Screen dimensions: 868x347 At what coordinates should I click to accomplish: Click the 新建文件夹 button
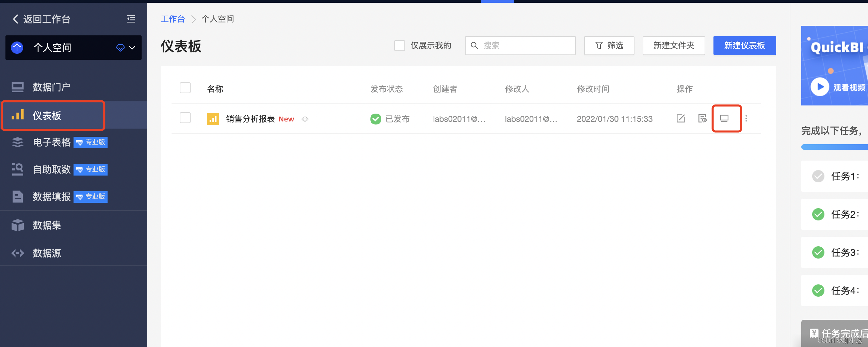(674, 46)
